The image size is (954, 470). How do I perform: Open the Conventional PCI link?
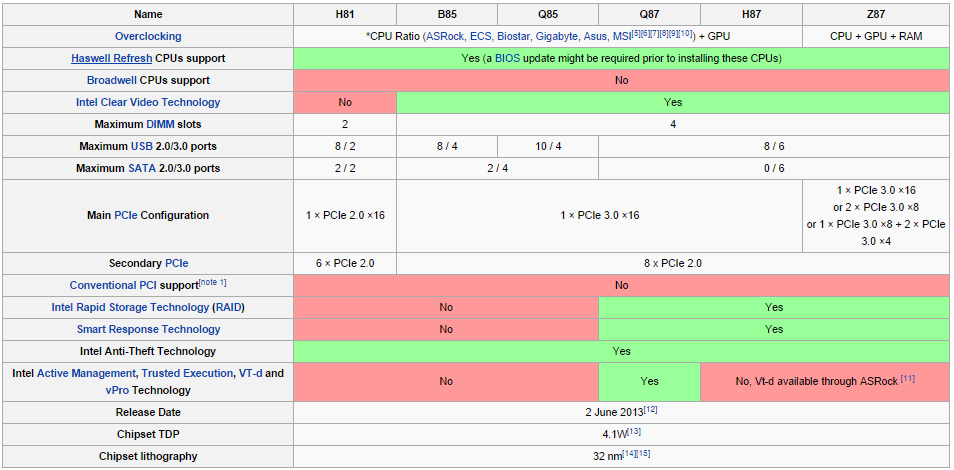click(x=113, y=285)
